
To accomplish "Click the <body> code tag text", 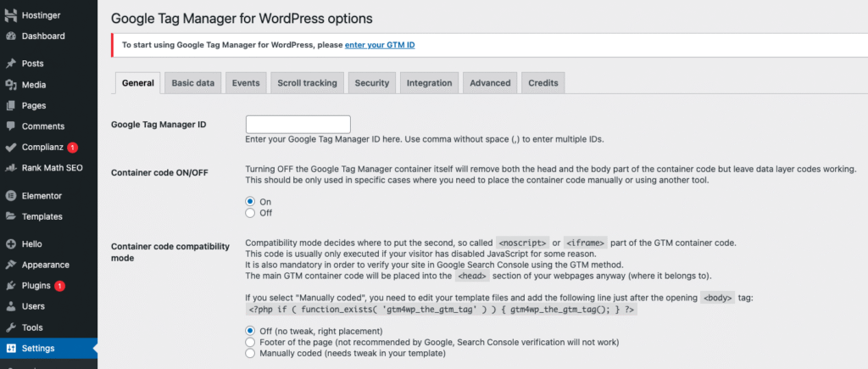I will point(718,298).
